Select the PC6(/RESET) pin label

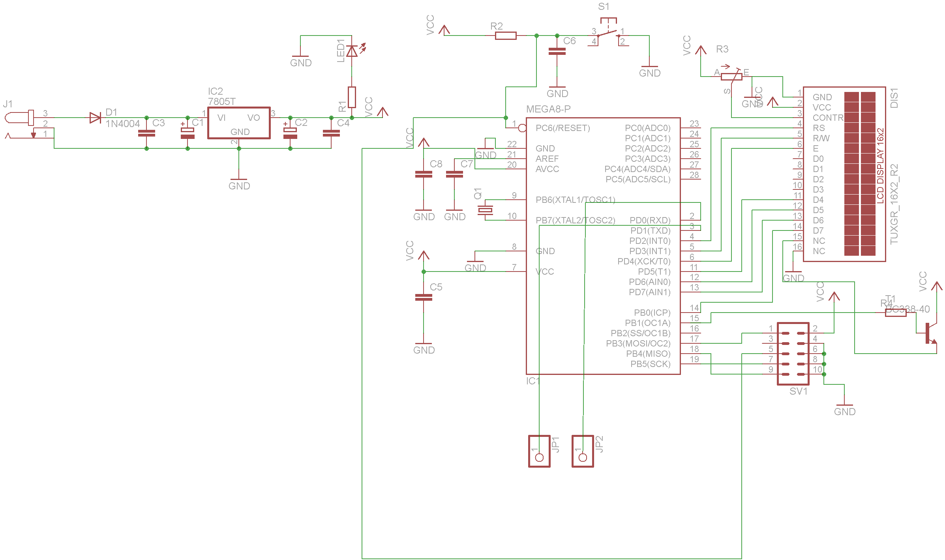562,128
